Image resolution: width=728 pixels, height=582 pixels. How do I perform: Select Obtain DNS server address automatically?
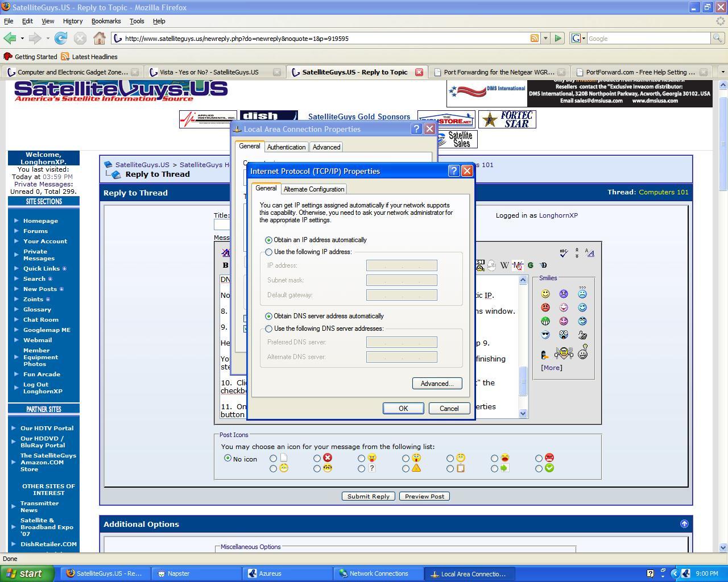coord(268,316)
